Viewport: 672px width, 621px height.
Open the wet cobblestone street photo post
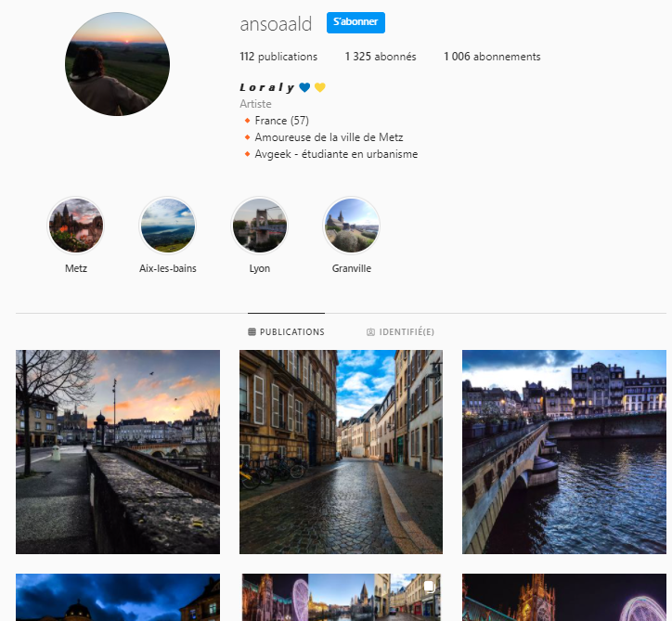342,452
